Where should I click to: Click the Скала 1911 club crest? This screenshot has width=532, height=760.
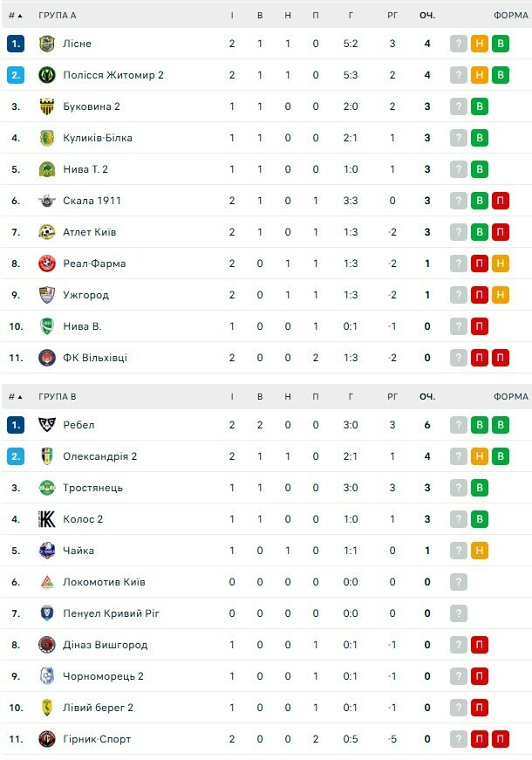47,201
